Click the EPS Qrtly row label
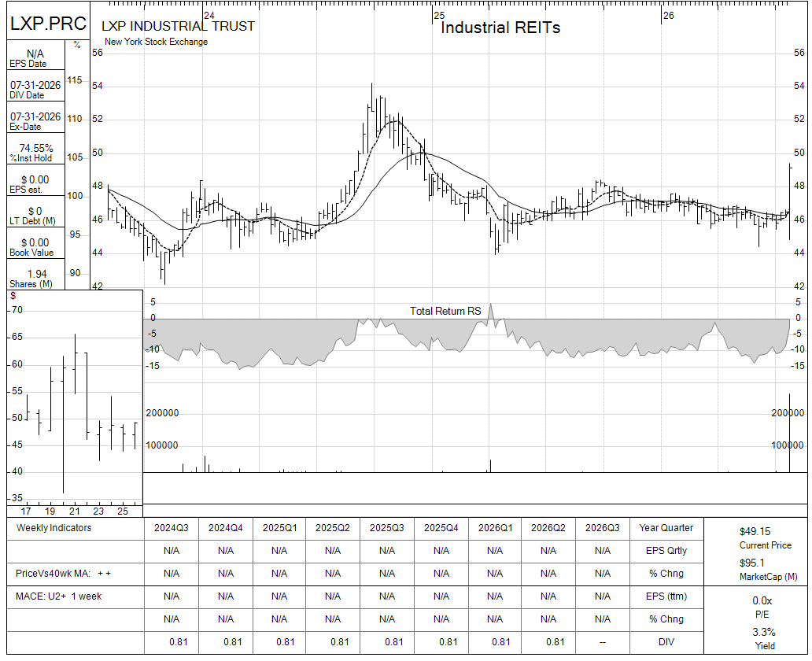 [666, 551]
